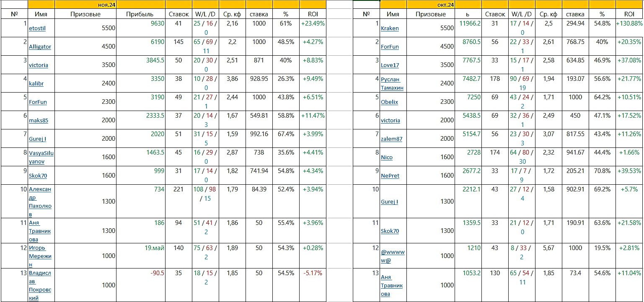Select the win percent cell 70.8%
This screenshot has width=644, height=302.
coord(602,176)
